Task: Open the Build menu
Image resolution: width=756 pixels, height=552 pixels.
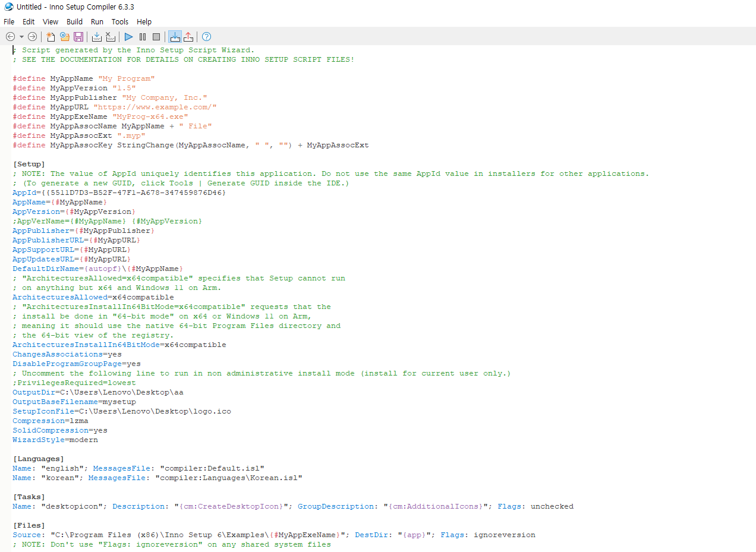Action: (74, 21)
